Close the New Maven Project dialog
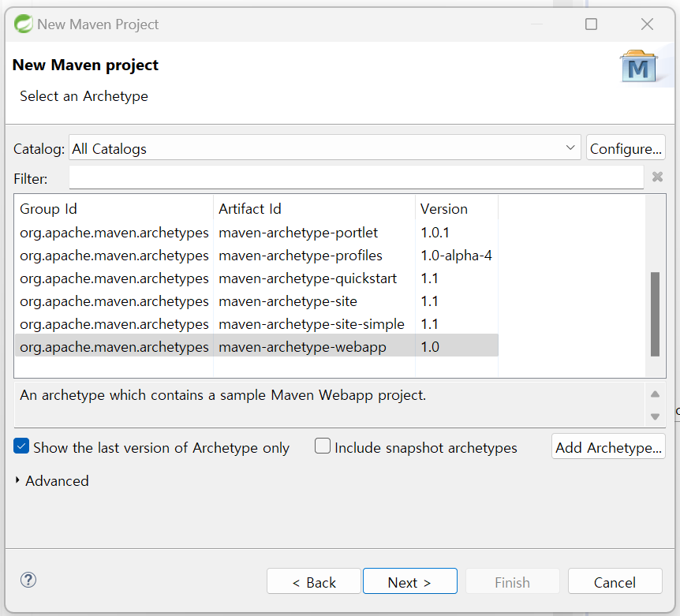This screenshot has height=616, width=680. pyautogui.click(x=647, y=24)
